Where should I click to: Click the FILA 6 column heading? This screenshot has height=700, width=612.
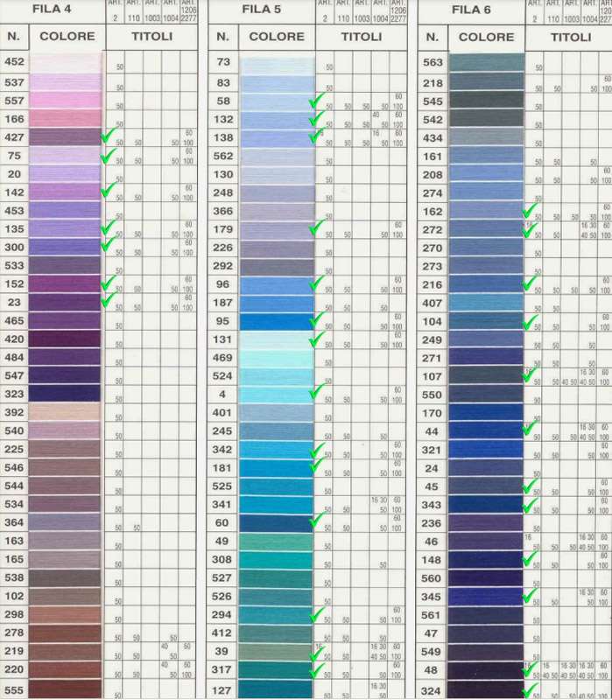(472, 10)
